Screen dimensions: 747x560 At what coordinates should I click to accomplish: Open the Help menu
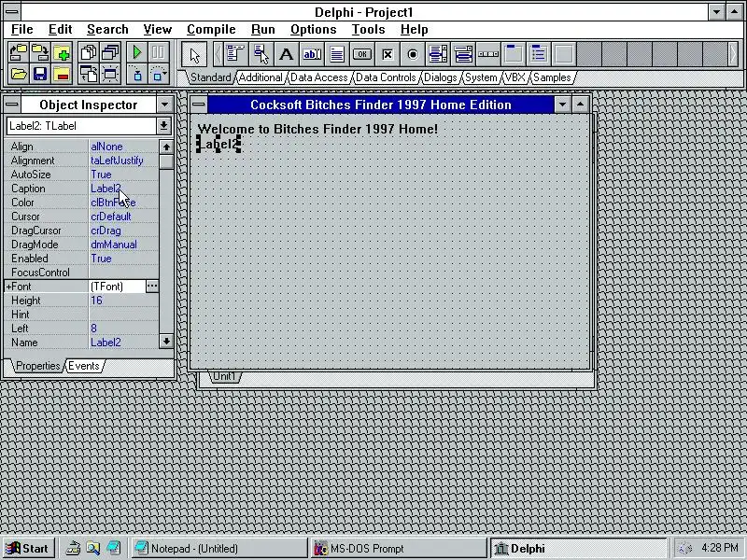tap(414, 30)
